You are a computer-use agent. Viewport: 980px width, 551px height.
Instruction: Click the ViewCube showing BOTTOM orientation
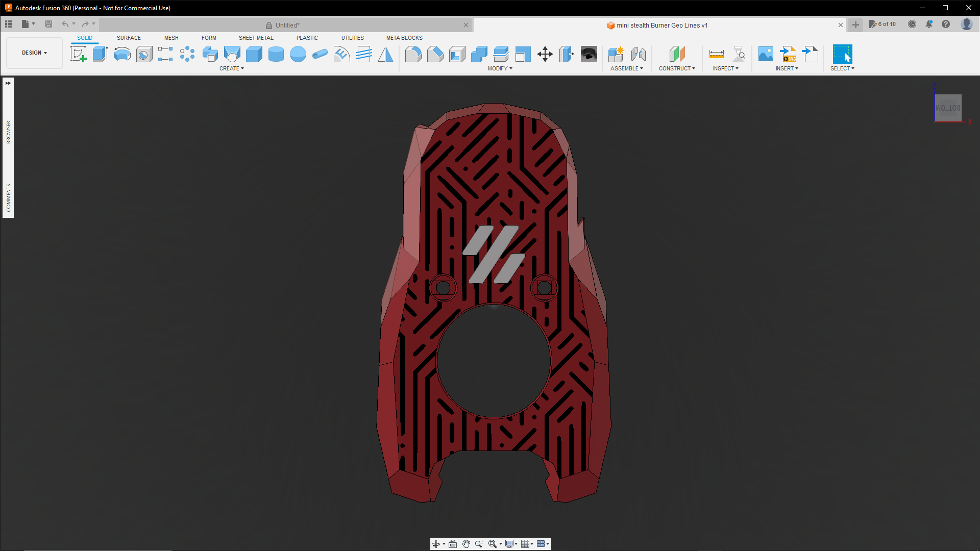coord(947,108)
